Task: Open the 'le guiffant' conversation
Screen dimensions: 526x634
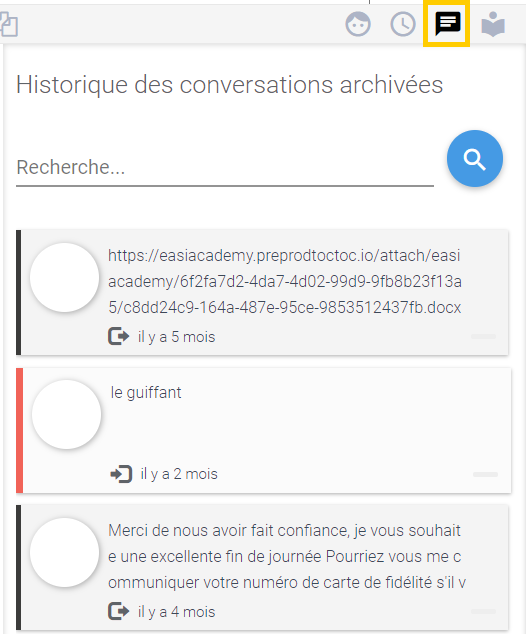Action: (x=264, y=431)
